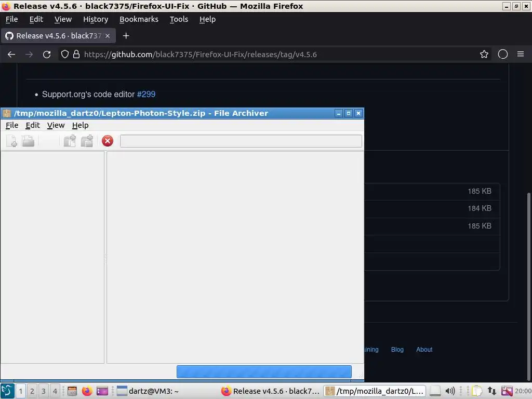The height and width of the screenshot is (399, 532).
Task: Open Edit menu in File Archiver
Action: point(33,125)
